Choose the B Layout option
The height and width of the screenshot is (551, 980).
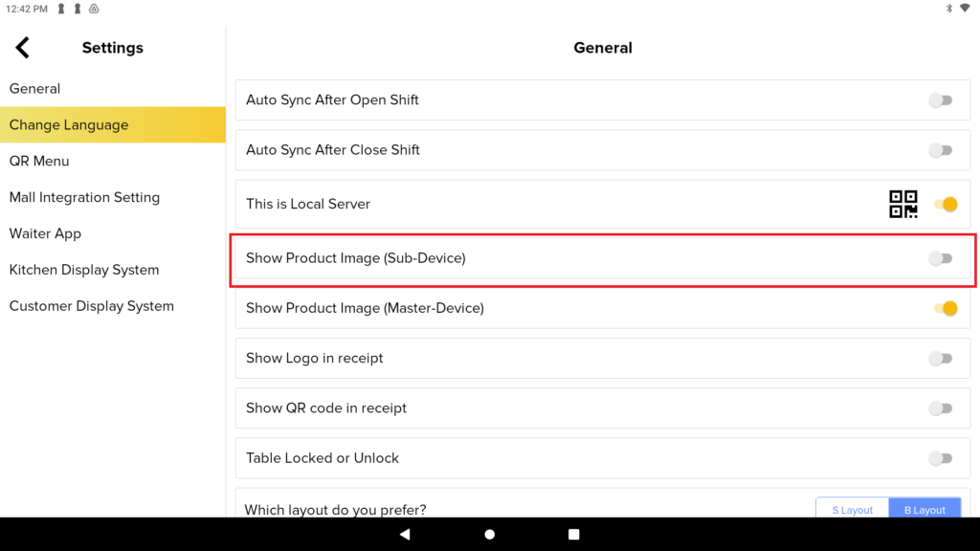click(925, 509)
